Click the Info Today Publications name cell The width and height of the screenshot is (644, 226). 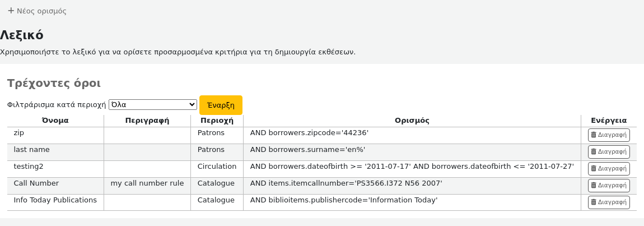55,200
